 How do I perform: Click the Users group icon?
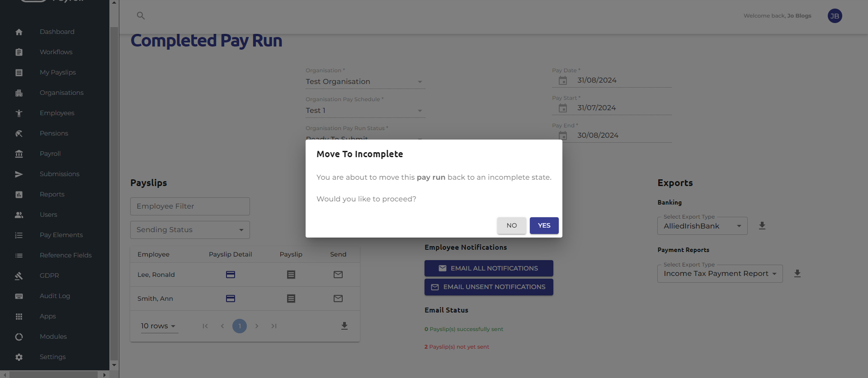coord(19,215)
